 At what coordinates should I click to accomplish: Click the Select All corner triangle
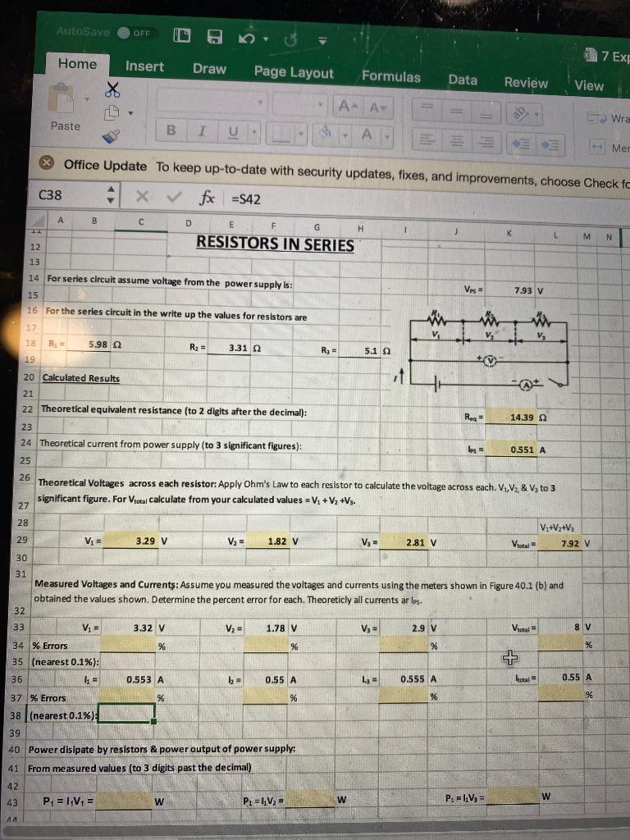coord(37,221)
